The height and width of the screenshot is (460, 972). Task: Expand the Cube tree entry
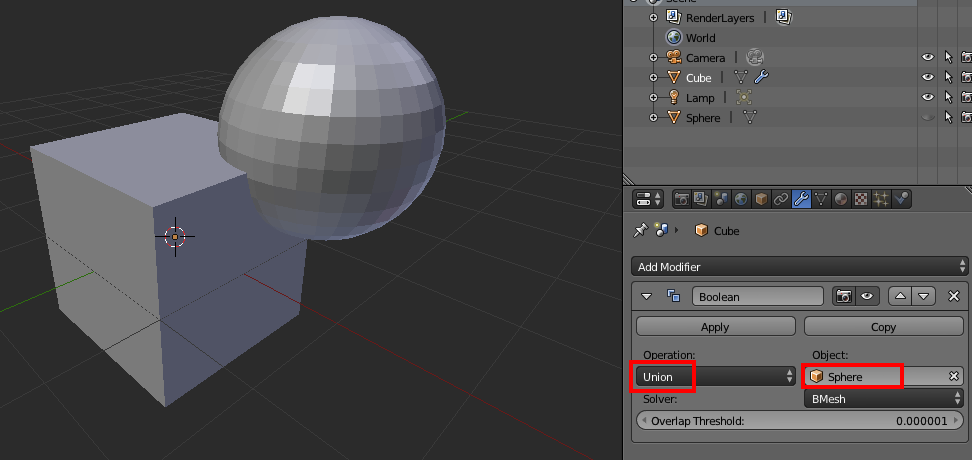pyautogui.click(x=653, y=77)
